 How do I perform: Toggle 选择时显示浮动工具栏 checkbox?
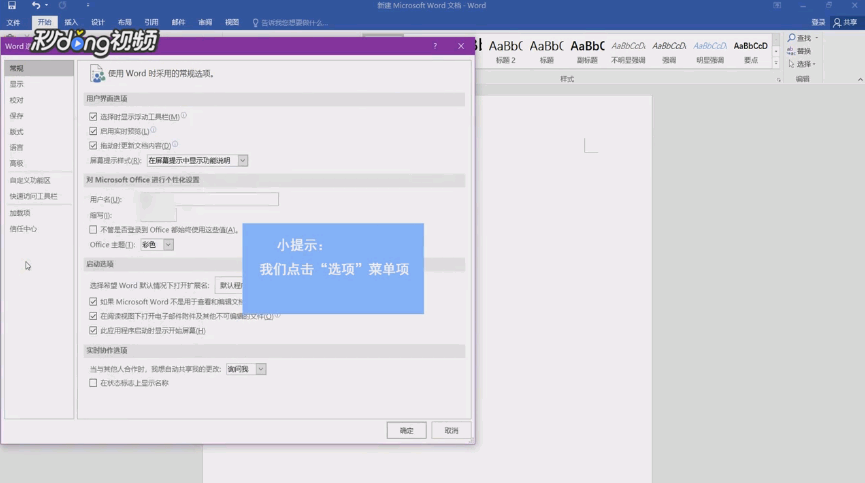[x=93, y=117]
